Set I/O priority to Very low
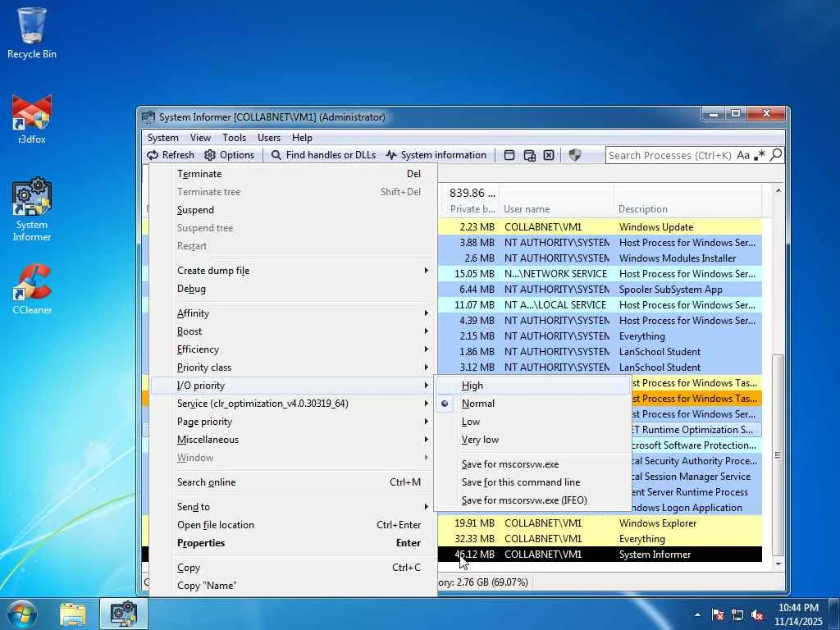The width and height of the screenshot is (840, 630). tap(533, 440)
